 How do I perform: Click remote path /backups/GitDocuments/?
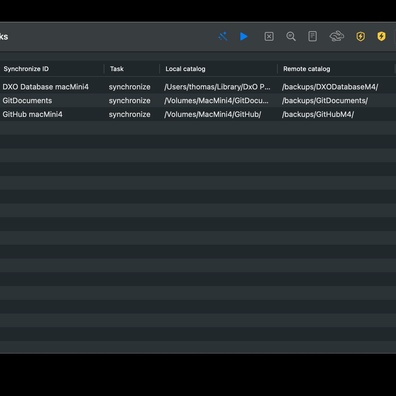325,101
